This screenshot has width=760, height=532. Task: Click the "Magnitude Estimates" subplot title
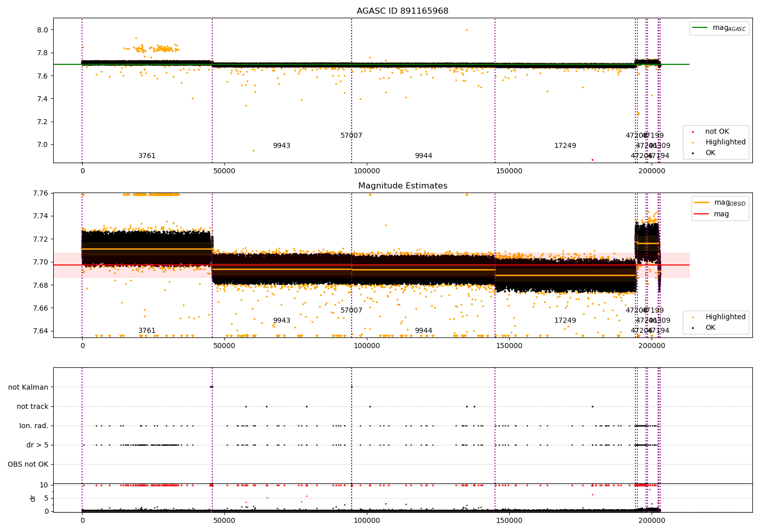click(402, 186)
